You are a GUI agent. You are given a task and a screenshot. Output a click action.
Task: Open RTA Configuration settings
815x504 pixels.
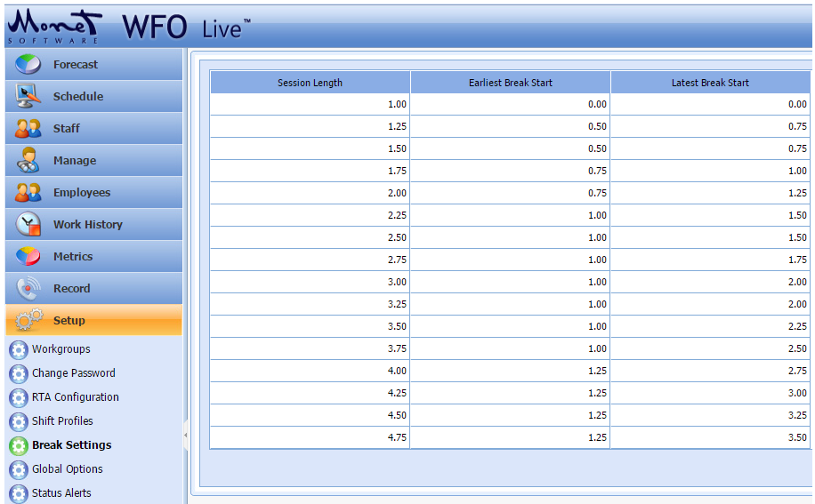(75, 397)
